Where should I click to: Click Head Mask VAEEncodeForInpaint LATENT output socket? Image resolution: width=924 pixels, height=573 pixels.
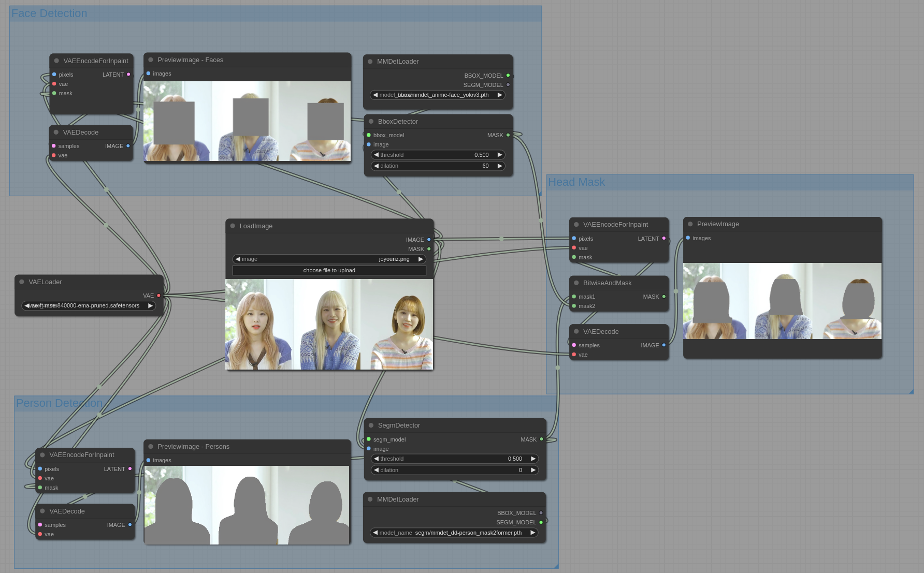[x=664, y=239]
